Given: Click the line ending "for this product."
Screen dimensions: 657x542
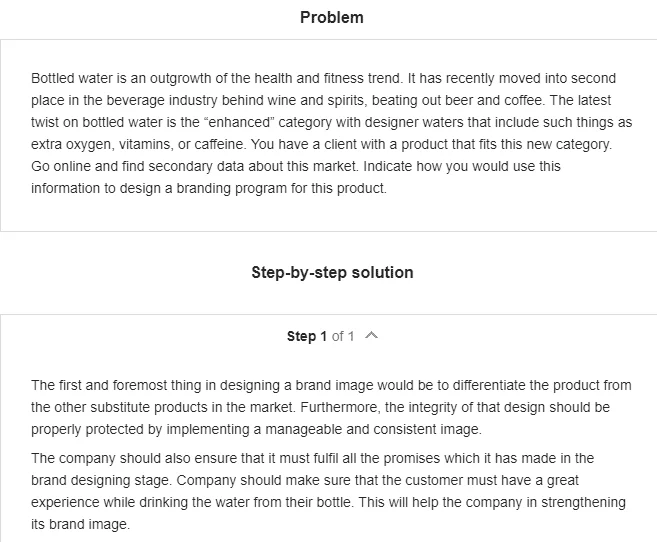Looking at the screenshot, I should (x=209, y=188).
